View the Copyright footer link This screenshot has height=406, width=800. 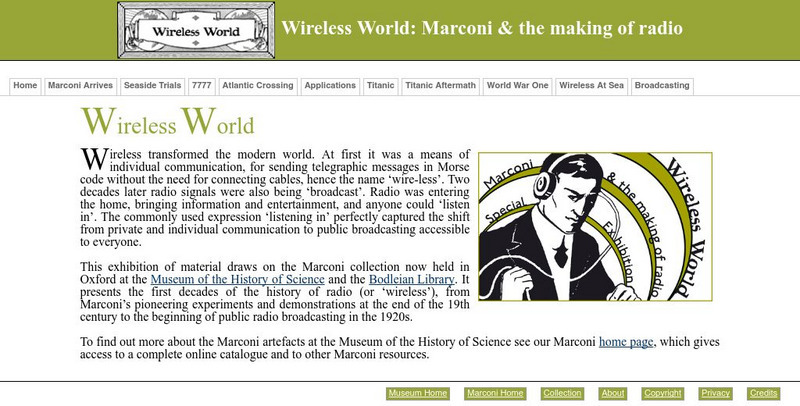coord(663,393)
